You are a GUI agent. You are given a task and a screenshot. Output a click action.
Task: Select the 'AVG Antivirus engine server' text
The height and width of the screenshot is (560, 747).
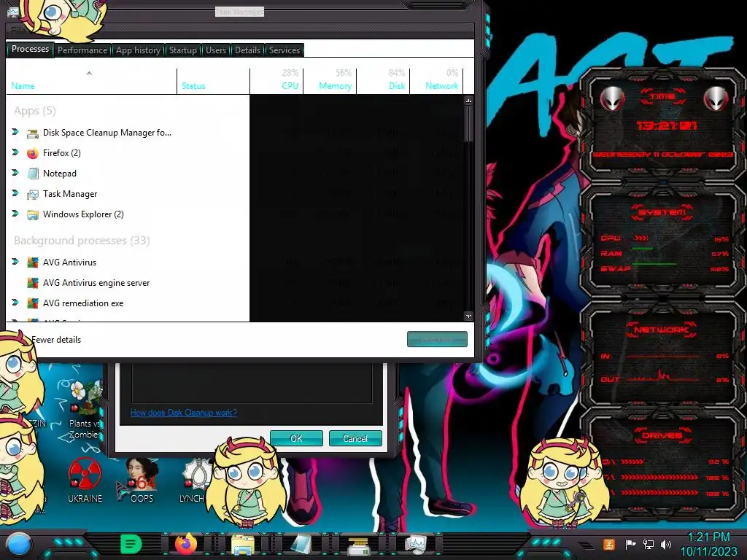96,284
